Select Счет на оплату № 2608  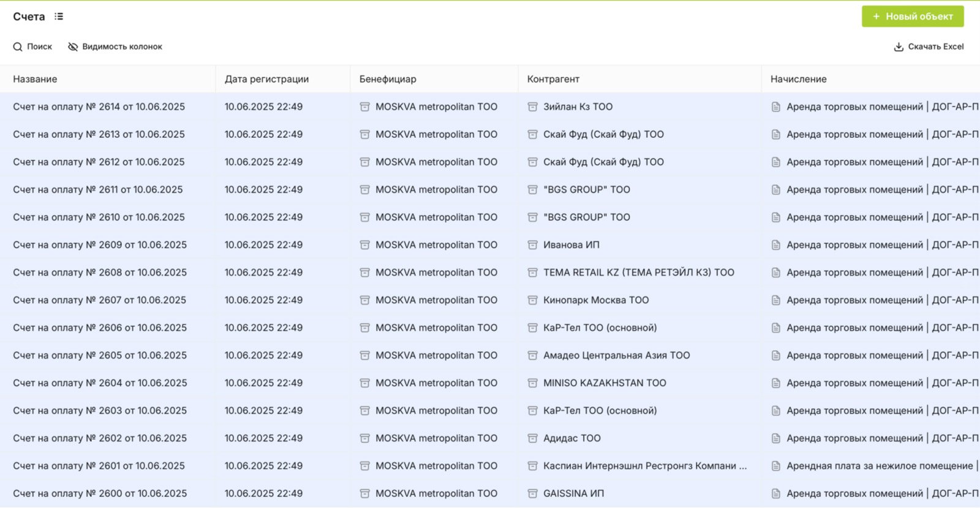click(100, 273)
